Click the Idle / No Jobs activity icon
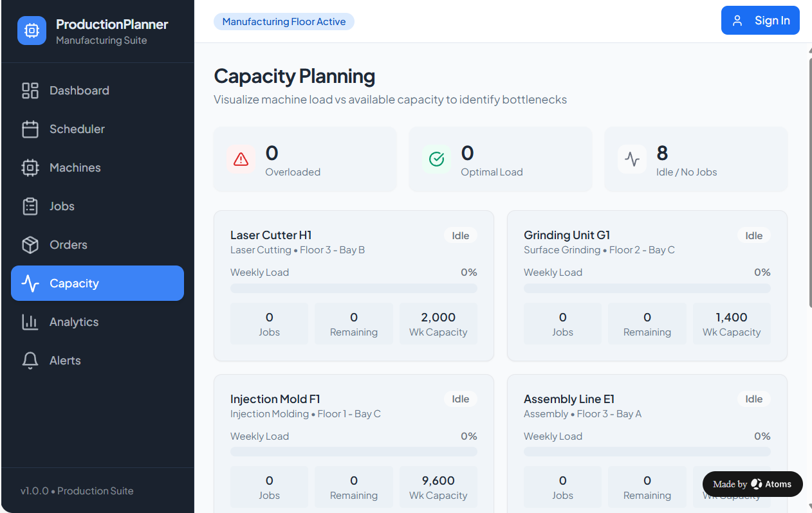Screen dimensions: 812x513 tap(632, 159)
